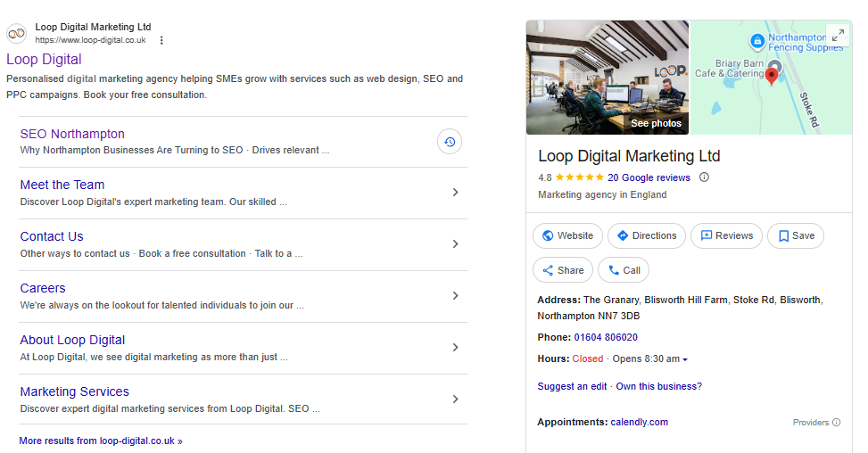Click the Loop Digital site favicon
Viewport: 868px width, 453px height.
click(x=17, y=33)
